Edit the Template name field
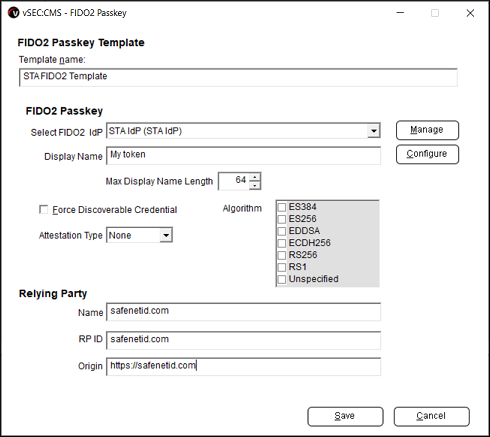This screenshot has height=437, width=490. tap(238, 77)
